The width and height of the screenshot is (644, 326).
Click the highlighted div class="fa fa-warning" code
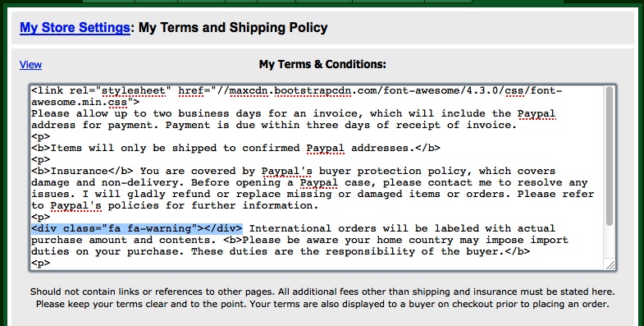point(137,228)
